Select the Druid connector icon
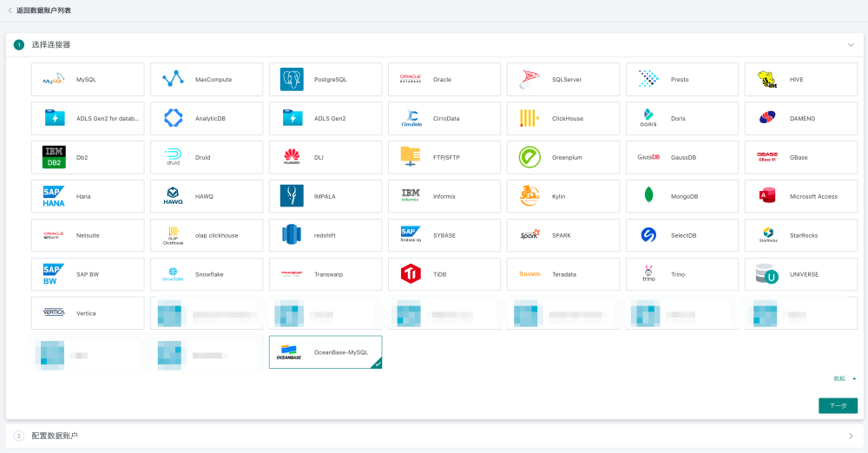 tap(173, 157)
